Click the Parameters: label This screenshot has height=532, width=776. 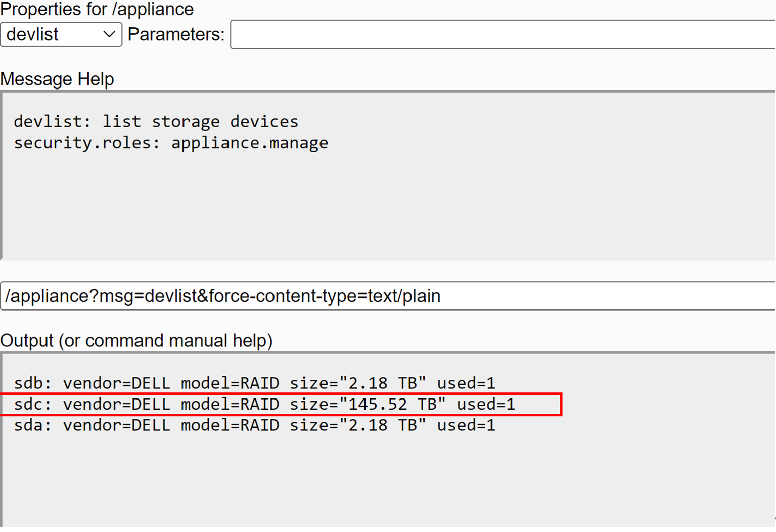pos(176,34)
